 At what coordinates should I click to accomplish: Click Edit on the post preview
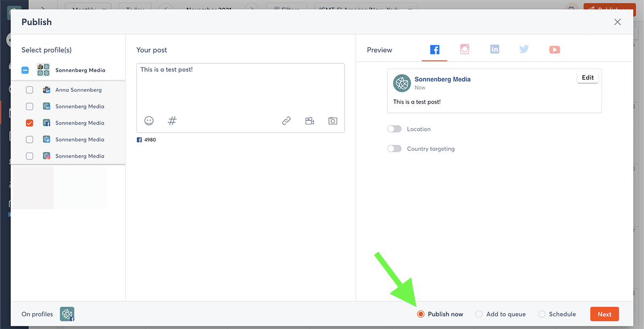click(x=588, y=78)
